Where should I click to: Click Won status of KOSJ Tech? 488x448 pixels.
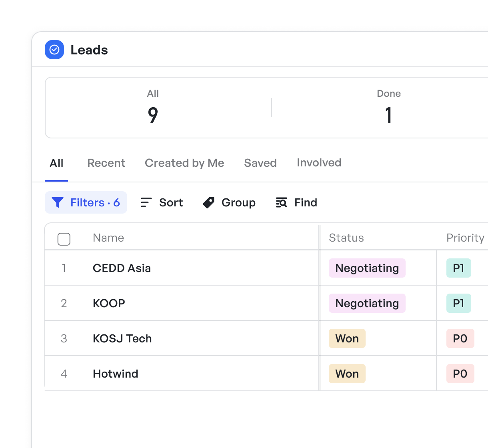click(347, 338)
